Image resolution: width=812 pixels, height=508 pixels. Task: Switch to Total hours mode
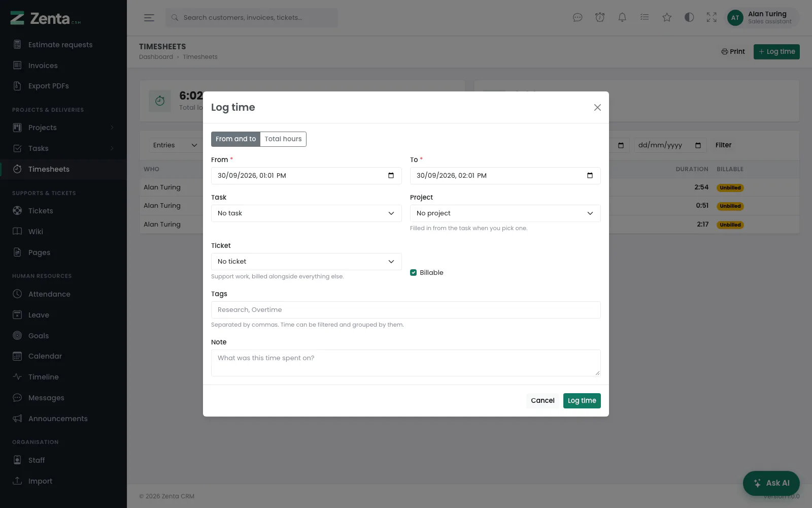[283, 139]
